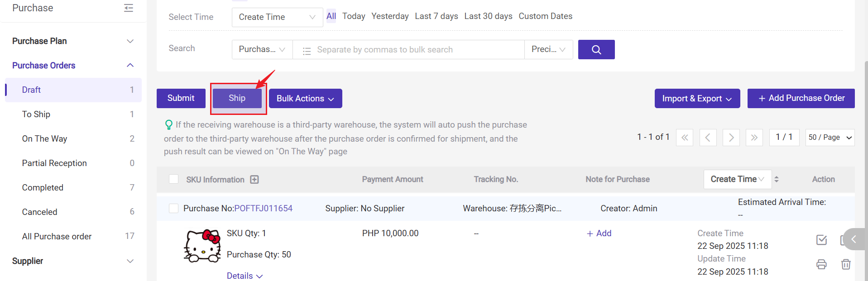Go to the To Ship orders list
Viewport: 868px width, 281px height.
pyautogui.click(x=36, y=114)
